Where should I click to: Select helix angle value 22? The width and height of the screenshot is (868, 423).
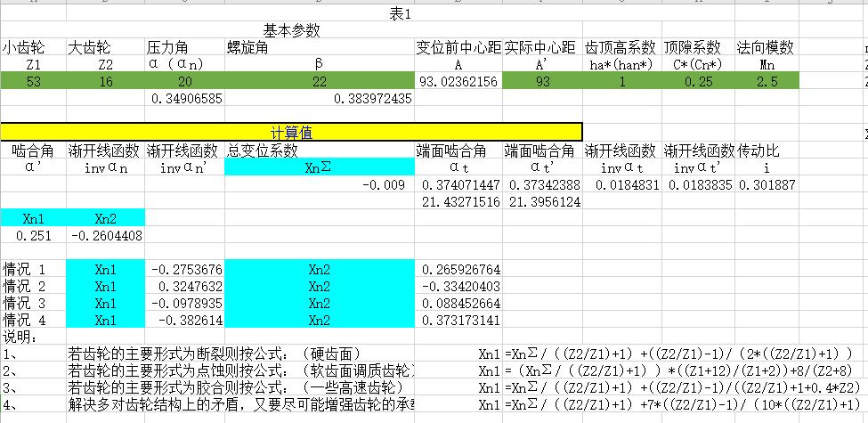[320, 82]
